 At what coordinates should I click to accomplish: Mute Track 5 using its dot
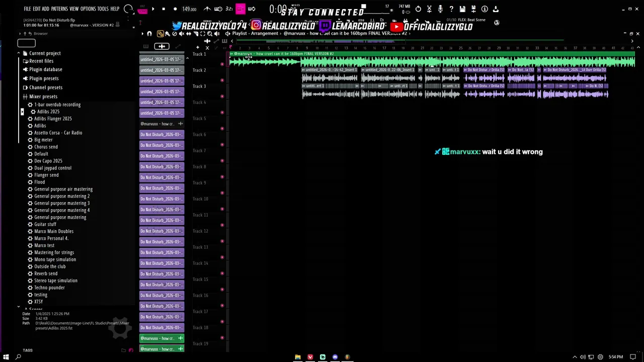coord(222,128)
